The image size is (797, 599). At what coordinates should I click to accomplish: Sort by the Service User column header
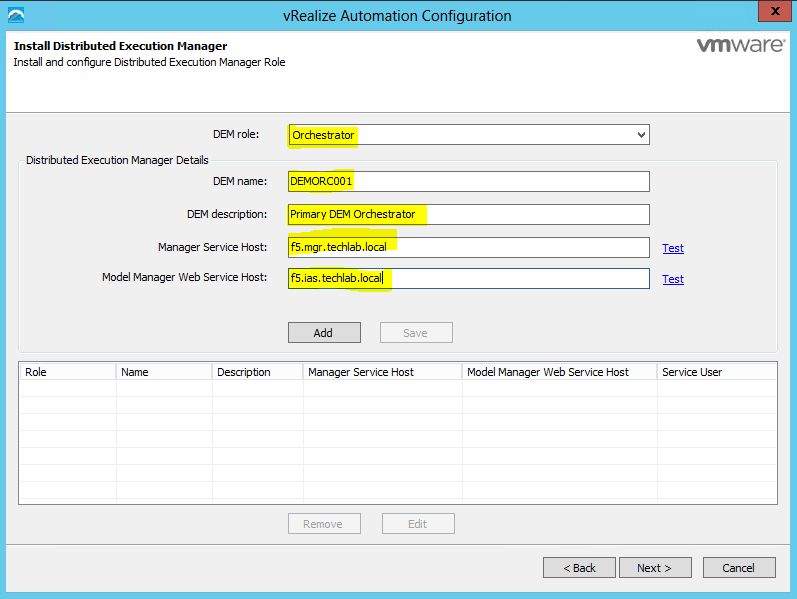click(x=717, y=372)
